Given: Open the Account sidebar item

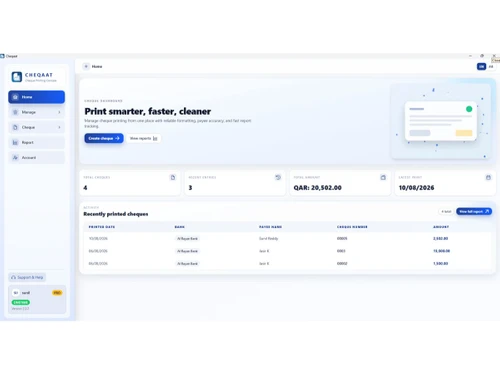Looking at the screenshot, I should tap(37, 157).
